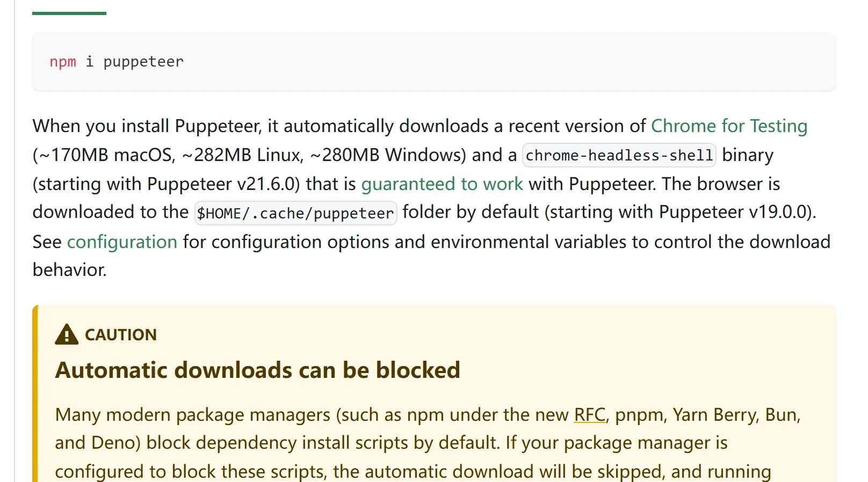Open the underlined RFC link
This screenshot has width=868, height=482.
590,415
